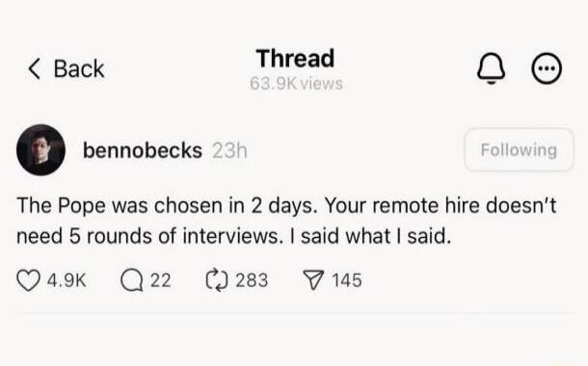Tap the 63.9K views label
588x366 pixels.
coord(296,84)
